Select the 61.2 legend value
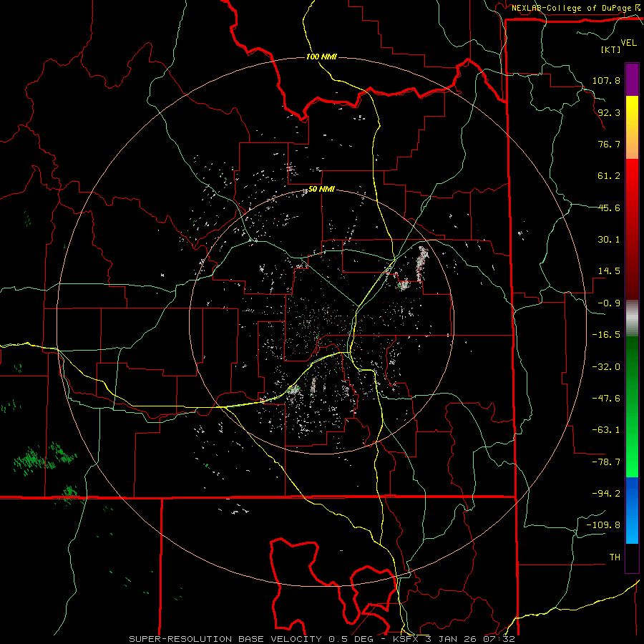Image resolution: width=644 pixels, height=644 pixels. point(609,176)
